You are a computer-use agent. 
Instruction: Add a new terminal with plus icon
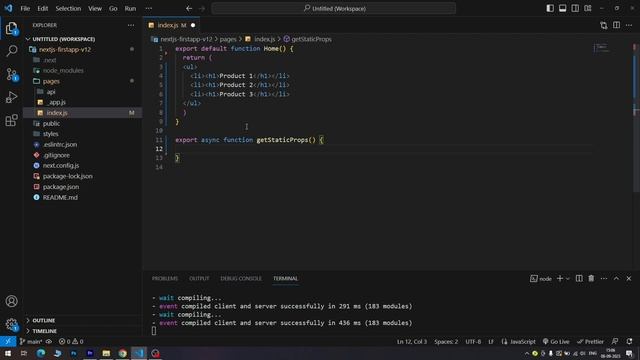click(x=560, y=278)
